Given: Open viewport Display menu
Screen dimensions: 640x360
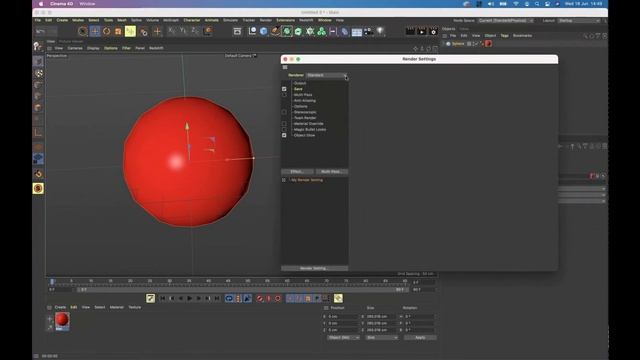Looking at the screenshot, I should pos(93,48).
